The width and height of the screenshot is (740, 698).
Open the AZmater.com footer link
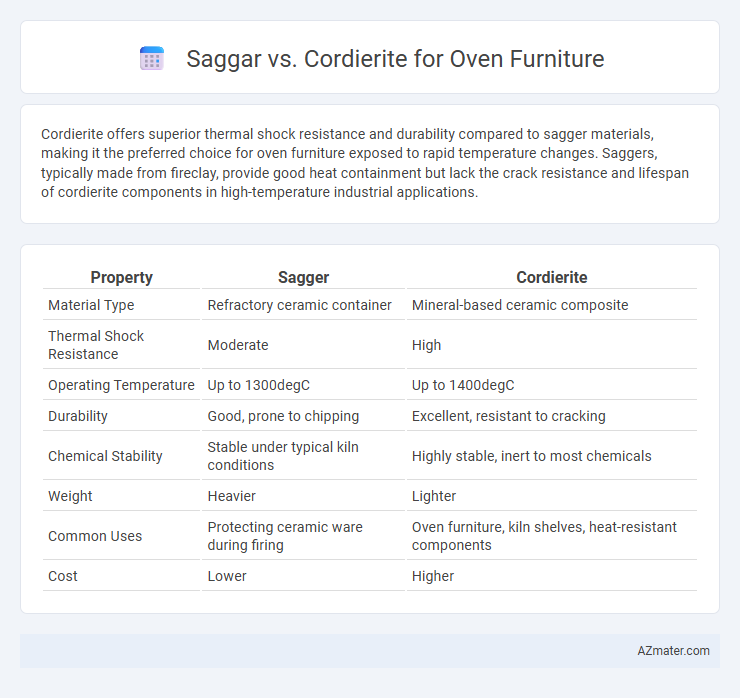coord(673,651)
